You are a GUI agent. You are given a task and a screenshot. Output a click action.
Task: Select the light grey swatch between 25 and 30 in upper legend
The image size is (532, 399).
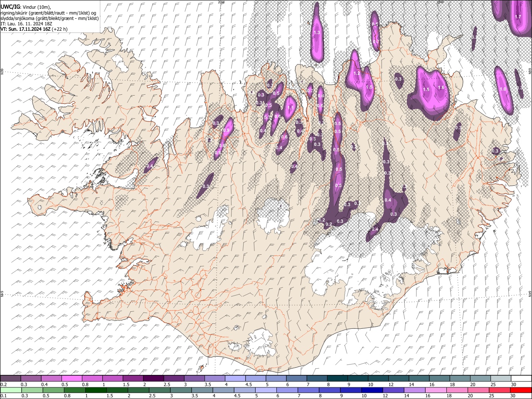tap(500, 379)
